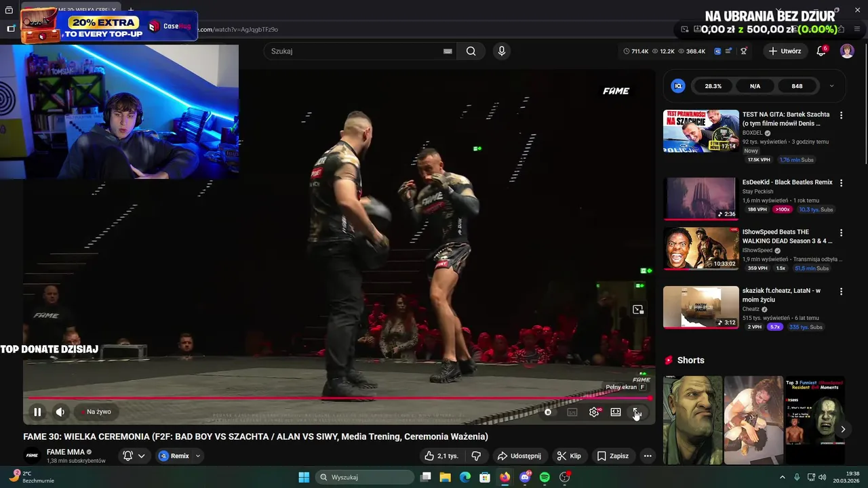Image resolution: width=868 pixels, height=488 pixels.
Task: Open IShowSpeed Walking Dead video thumbnail
Action: [701, 249]
